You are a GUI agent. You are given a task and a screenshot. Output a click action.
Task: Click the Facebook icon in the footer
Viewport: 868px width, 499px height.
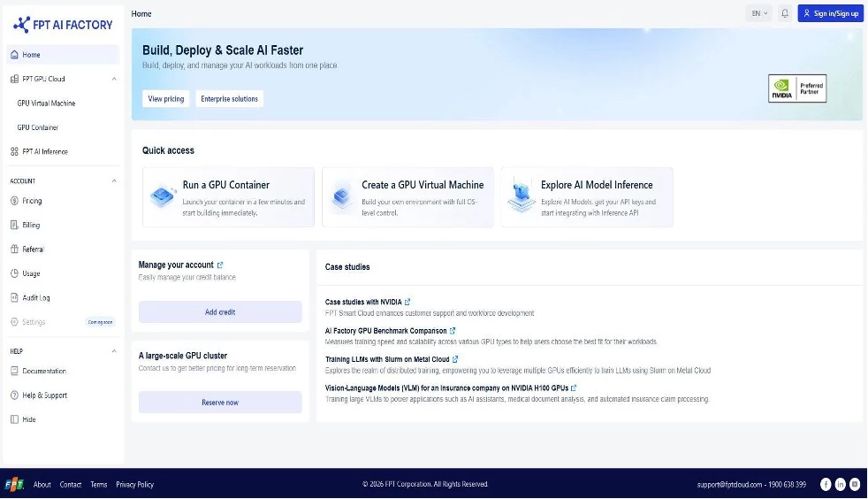[826, 485]
